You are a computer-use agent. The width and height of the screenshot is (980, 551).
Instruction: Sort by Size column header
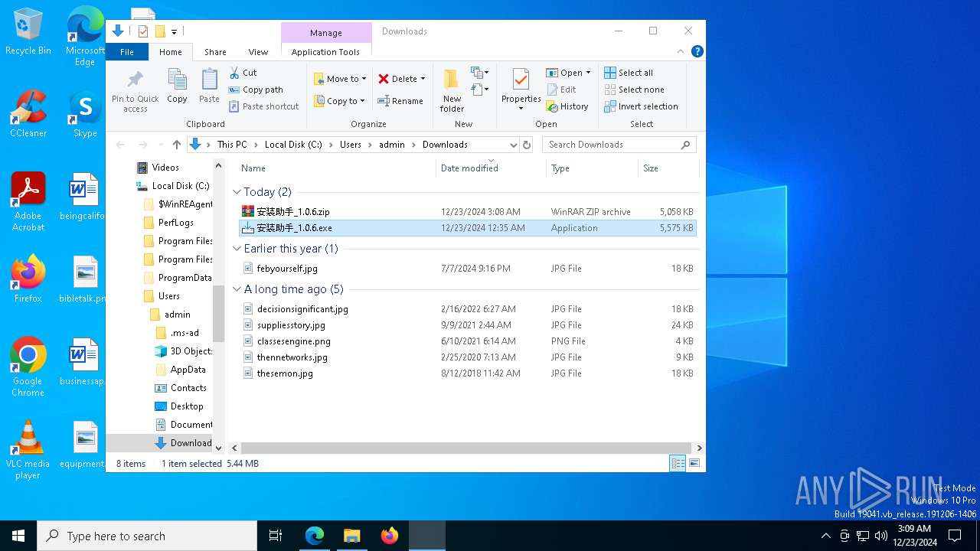pyautogui.click(x=668, y=168)
